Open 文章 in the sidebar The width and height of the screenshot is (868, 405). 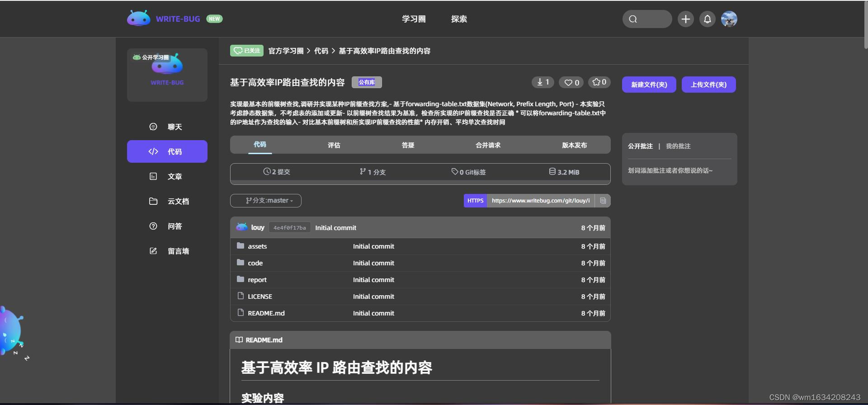[167, 176]
